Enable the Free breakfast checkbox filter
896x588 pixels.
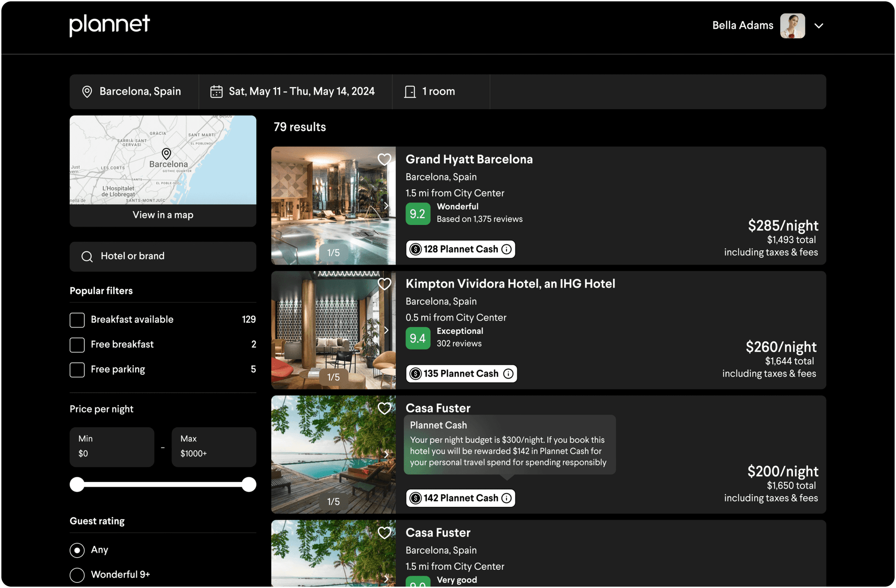pos(77,344)
